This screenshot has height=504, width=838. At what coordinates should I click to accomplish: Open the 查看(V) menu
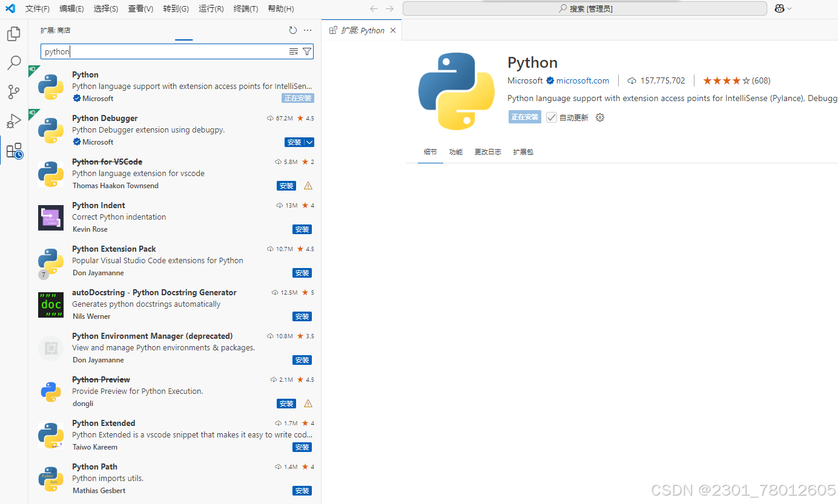[x=140, y=8]
